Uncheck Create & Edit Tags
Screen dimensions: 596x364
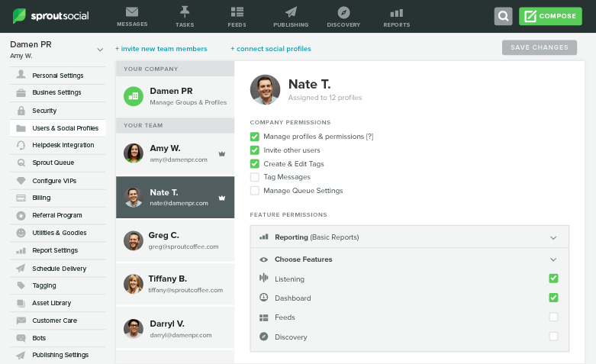pyautogui.click(x=255, y=164)
